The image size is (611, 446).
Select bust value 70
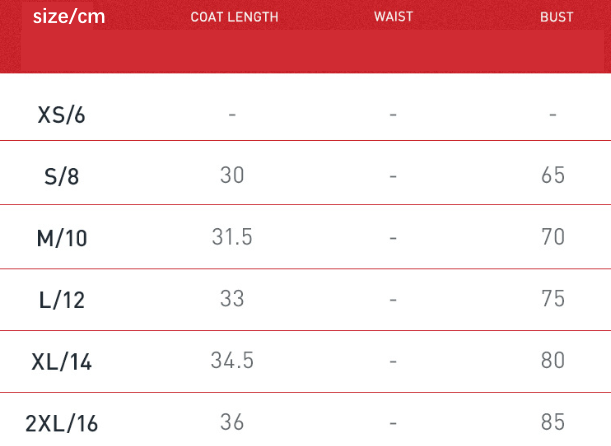[553, 237]
